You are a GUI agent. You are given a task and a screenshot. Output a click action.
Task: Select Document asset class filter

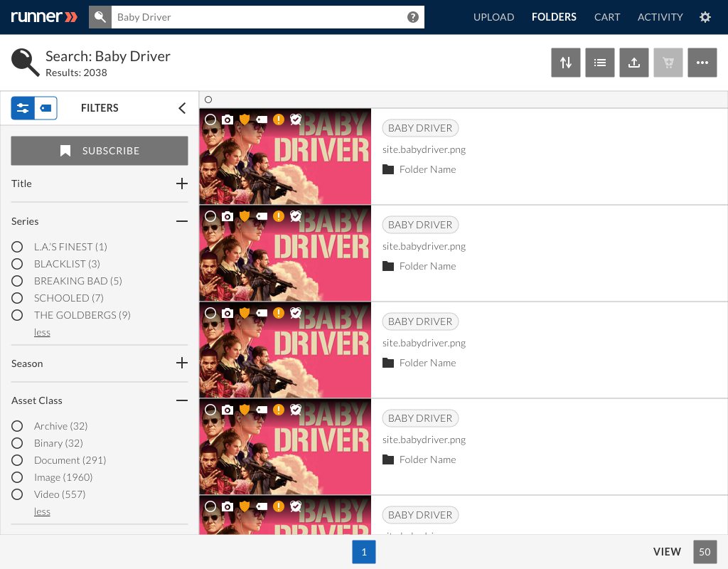pyautogui.click(x=17, y=460)
